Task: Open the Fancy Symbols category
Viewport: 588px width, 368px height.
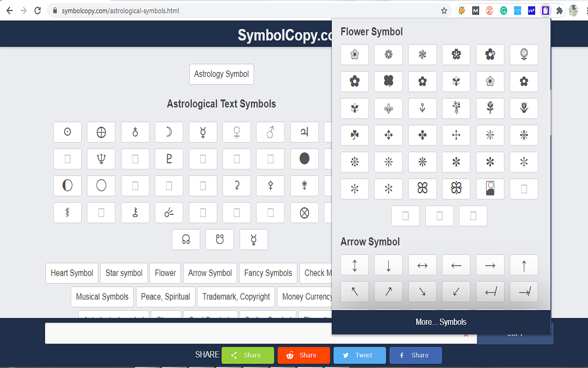Action: pos(268,273)
